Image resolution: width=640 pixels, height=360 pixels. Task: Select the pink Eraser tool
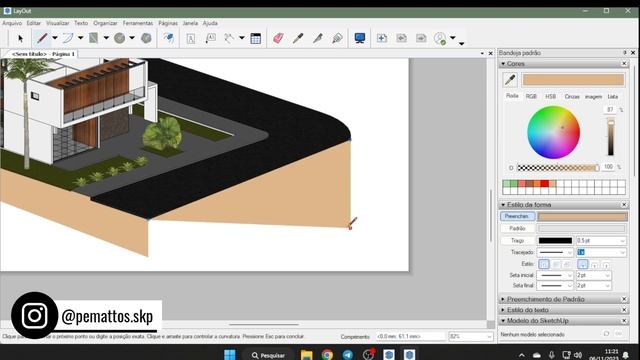278,38
